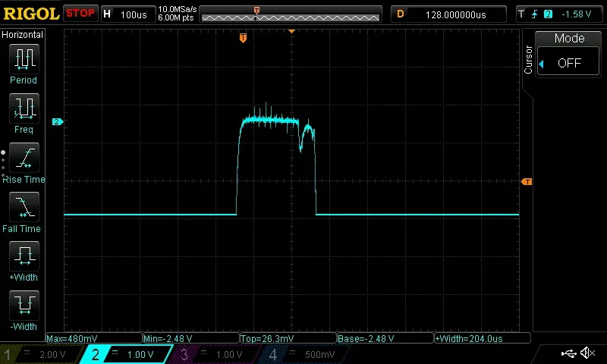Select the Rise Time measurement icon
The image size is (607, 364).
[x=24, y=158]
